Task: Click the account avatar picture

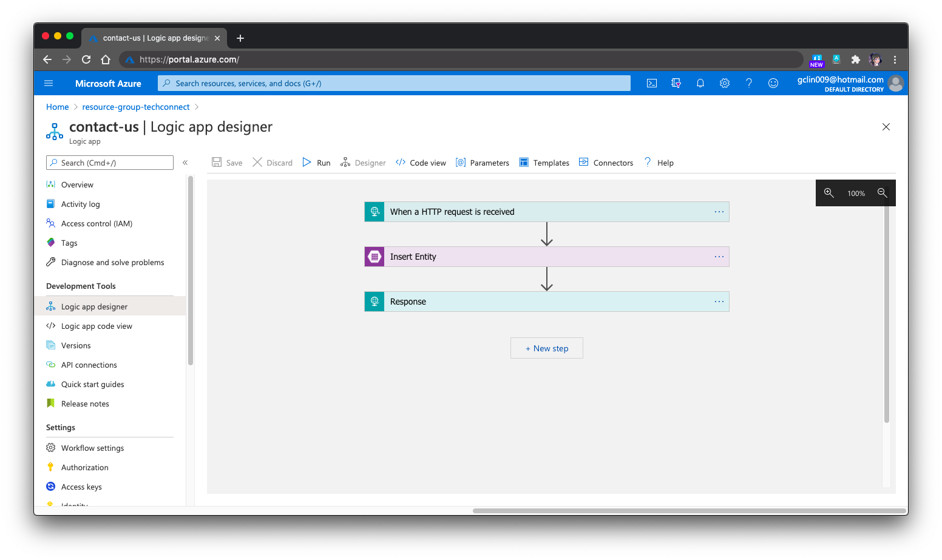Action: [x=896, y=83]
